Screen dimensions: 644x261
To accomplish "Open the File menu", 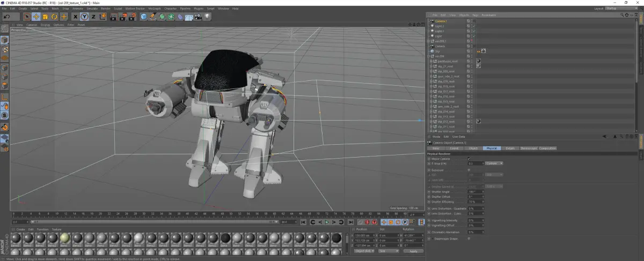I will pyautogui.click(x=4, y=9).
